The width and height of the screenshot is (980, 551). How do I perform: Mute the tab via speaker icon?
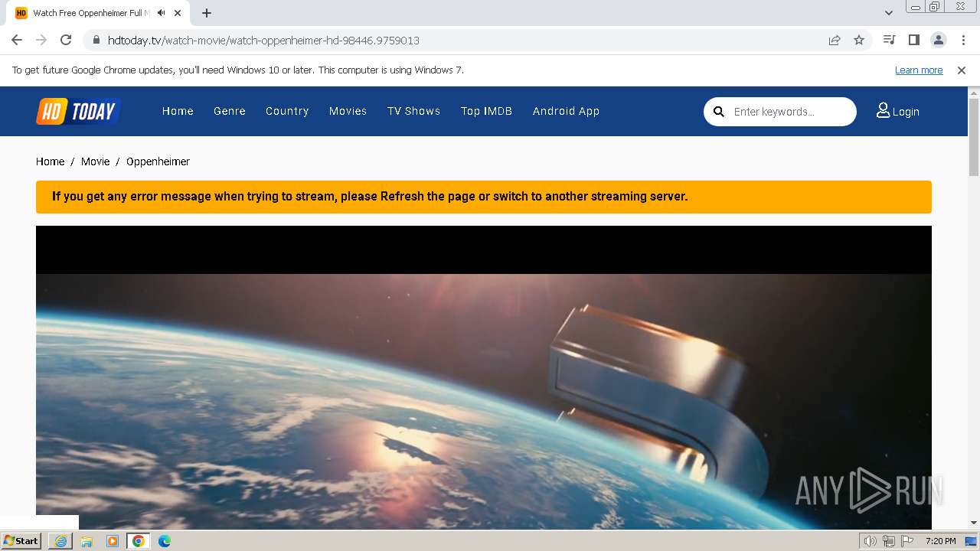coord(161,13)
